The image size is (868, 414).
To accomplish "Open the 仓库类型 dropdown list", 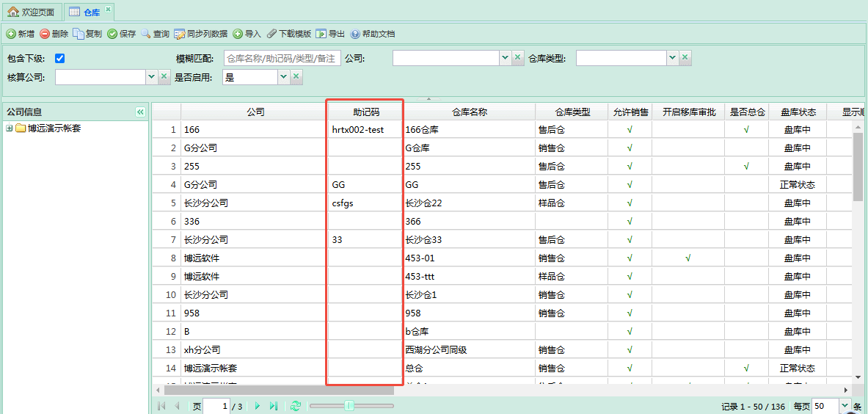I will tap(672, 58).
